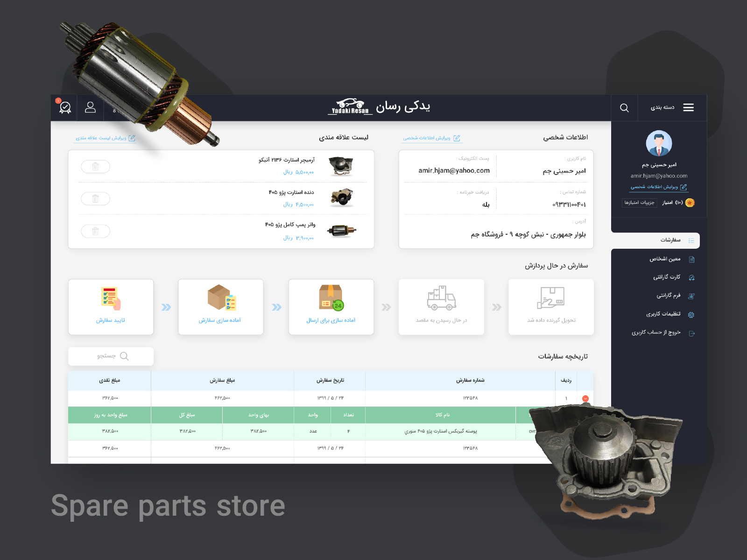Click the delivery truck in-transit icon
The width and height of the screenshot is (747, 560).
pos(441,298)
